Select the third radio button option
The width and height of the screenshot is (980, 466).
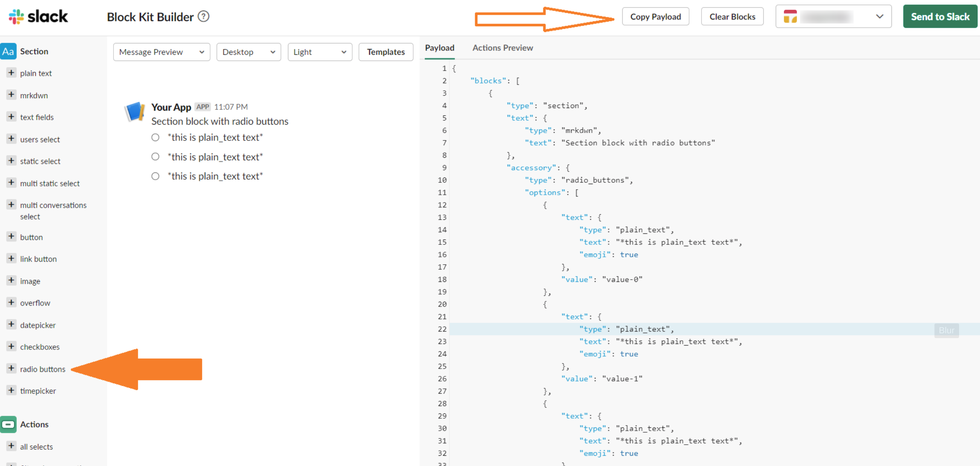click(155, 176)
